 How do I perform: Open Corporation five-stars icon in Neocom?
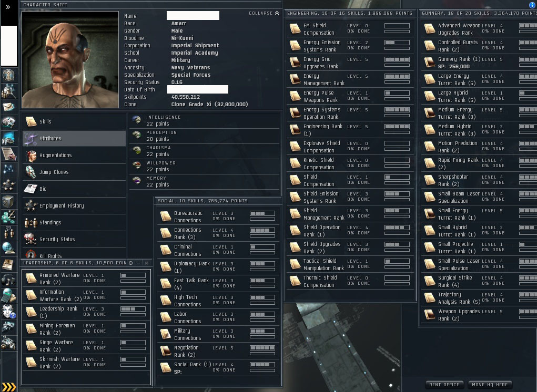[8, 185]
